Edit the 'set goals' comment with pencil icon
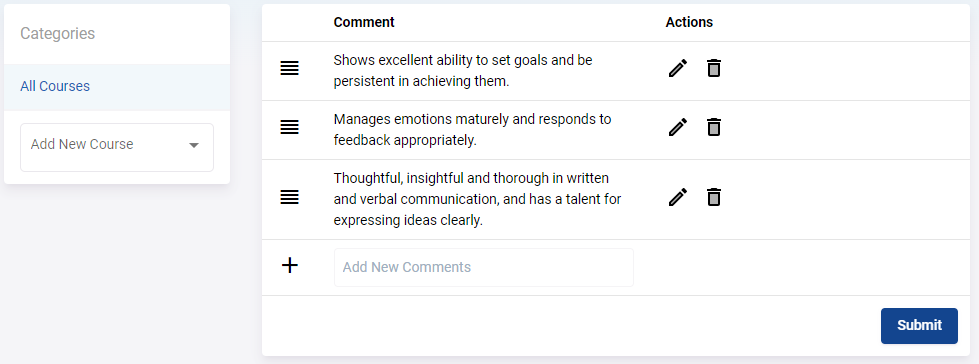 (x=677, y=68)
